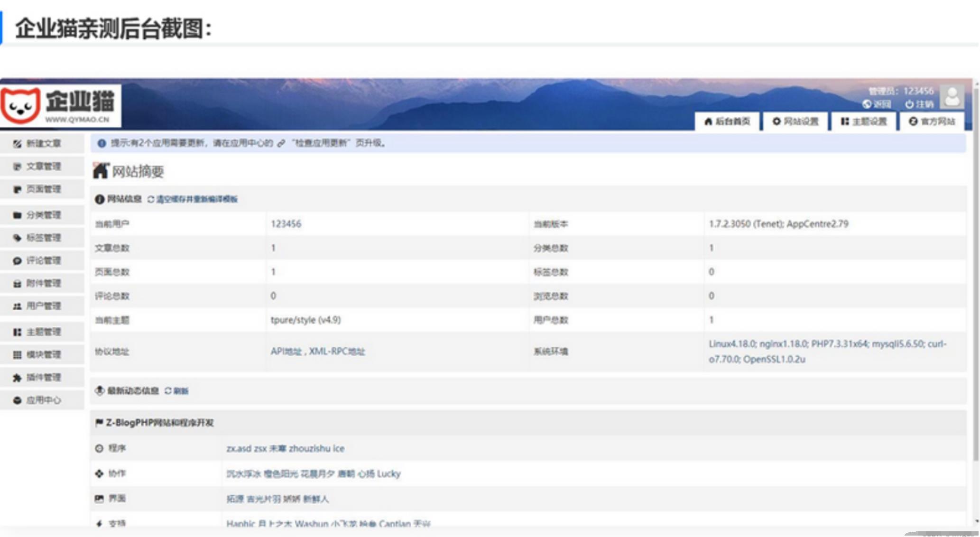
Task: Click the 网站摘要 house icon
Action: tap(101, 171)
